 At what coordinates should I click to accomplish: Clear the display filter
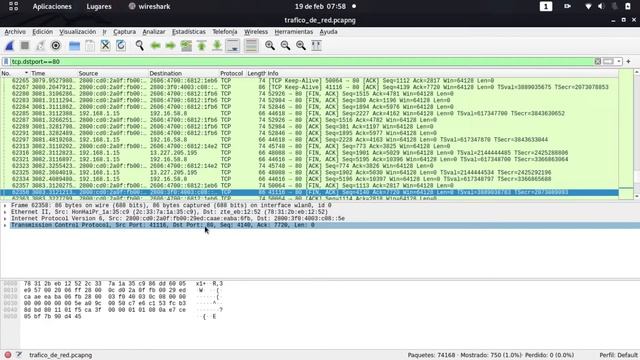coord(598,62)
